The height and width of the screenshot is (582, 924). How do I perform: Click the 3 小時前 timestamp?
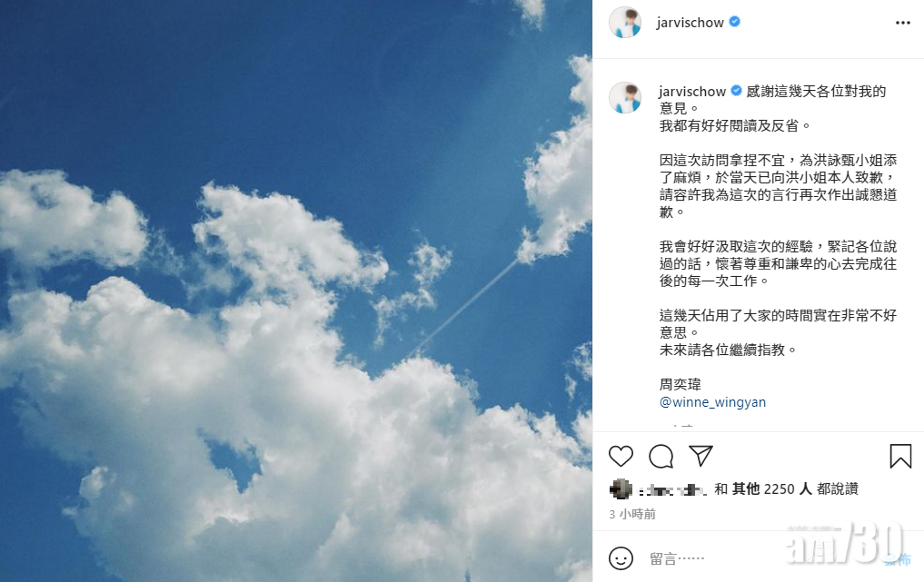coord(632,514)
